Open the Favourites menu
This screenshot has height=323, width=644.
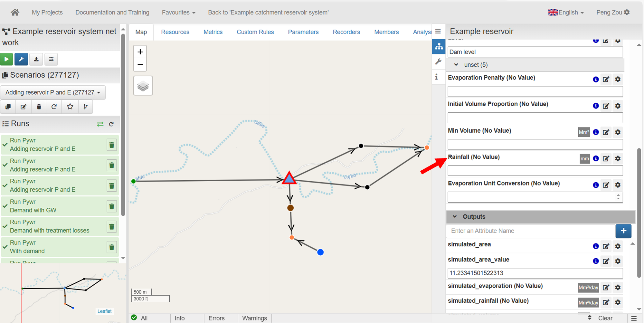[178, 13]
